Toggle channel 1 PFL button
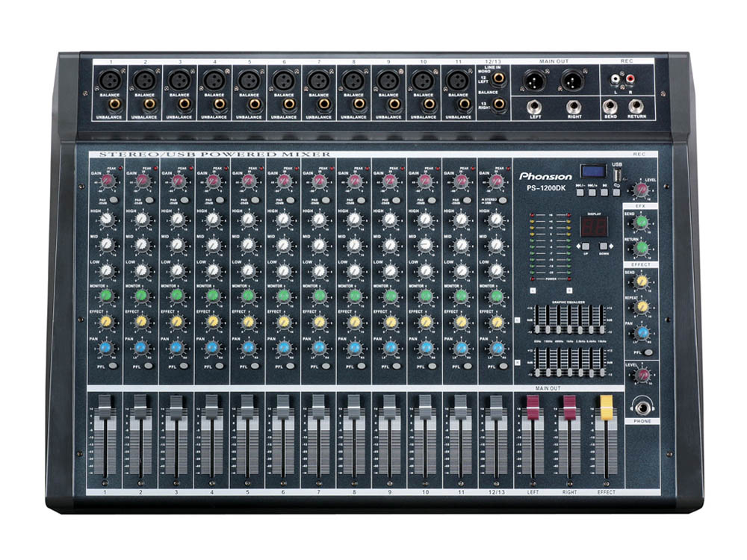 pyautogui.click(x=113, y=365)
